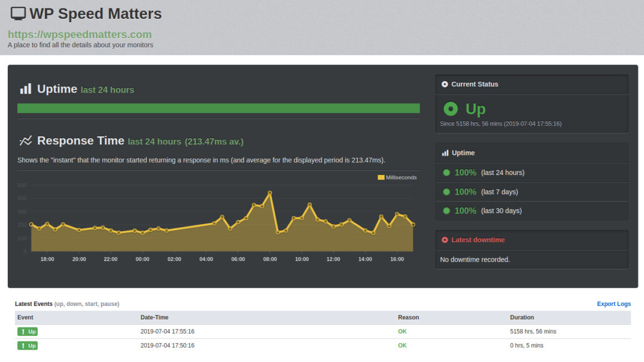Click the Up badge for the 17:55:16 event
The width and height of the screenshot is (644, 362).
28,331
